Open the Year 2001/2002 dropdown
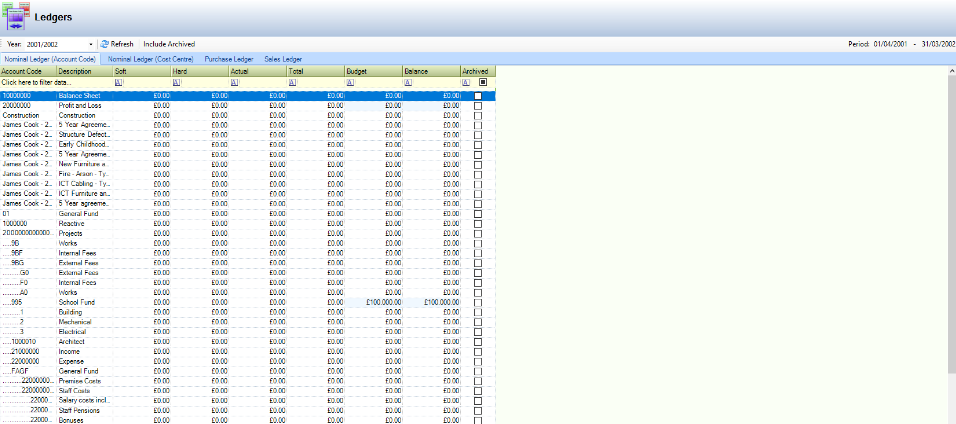Image resolution: width=956 pixels, height=424 pixels. pyautogui.click(x=91, y=45)
